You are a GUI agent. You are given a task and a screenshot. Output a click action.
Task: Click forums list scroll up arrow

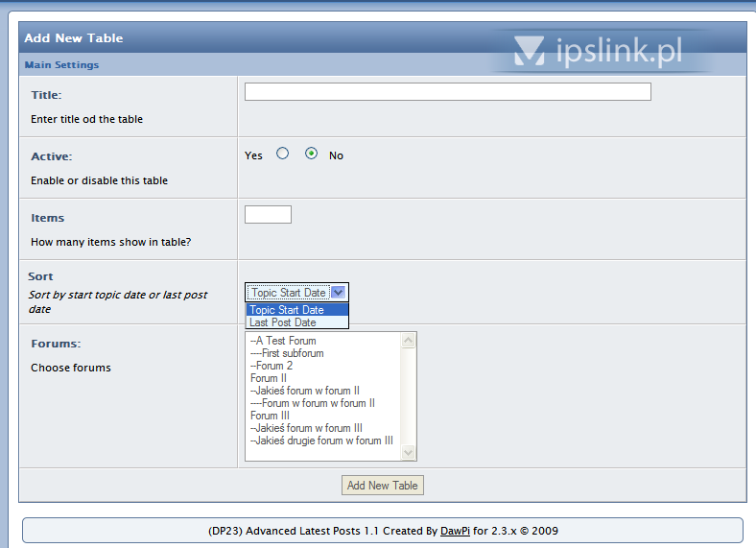[409, 341]
